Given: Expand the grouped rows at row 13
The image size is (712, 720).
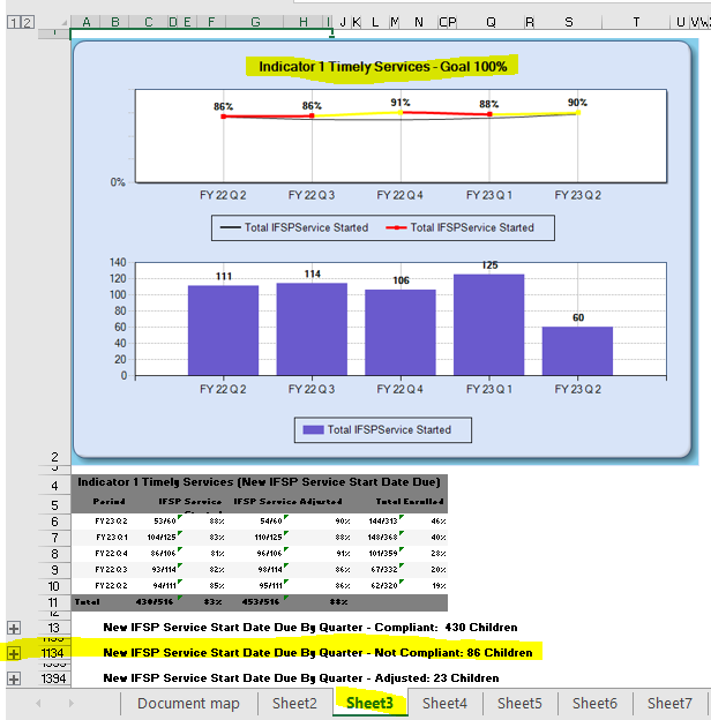Looking at the screenshot, I should (x=14, y=628).
